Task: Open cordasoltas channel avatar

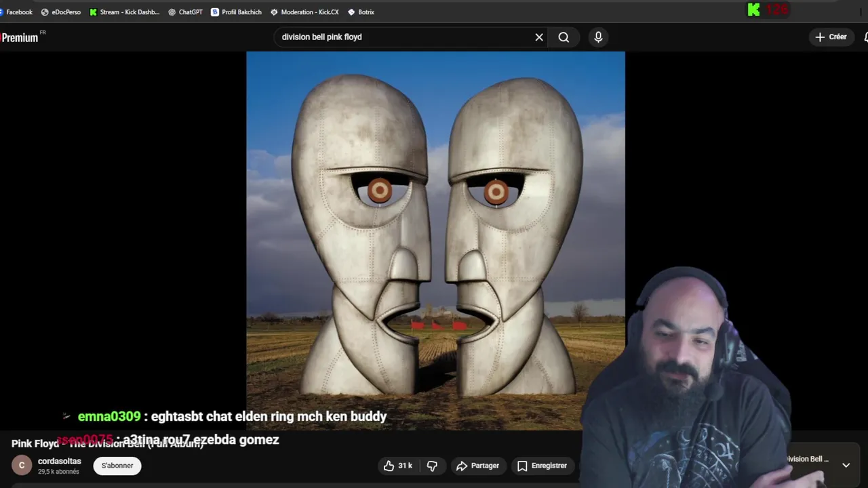Action: point(22,466)
